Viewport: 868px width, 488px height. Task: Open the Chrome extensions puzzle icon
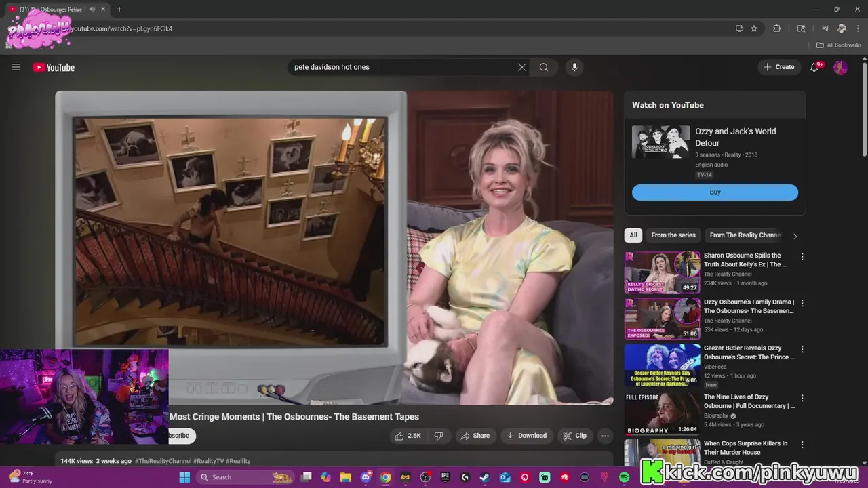tap(777, 28)
